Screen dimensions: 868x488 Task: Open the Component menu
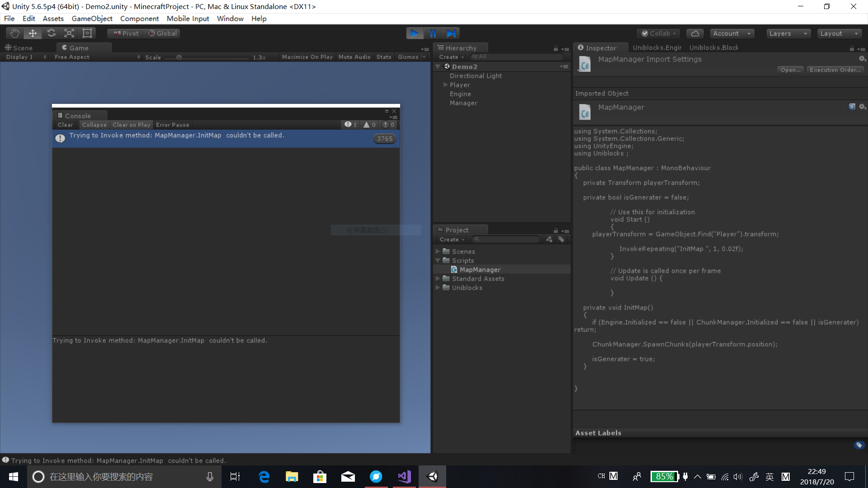139,19
